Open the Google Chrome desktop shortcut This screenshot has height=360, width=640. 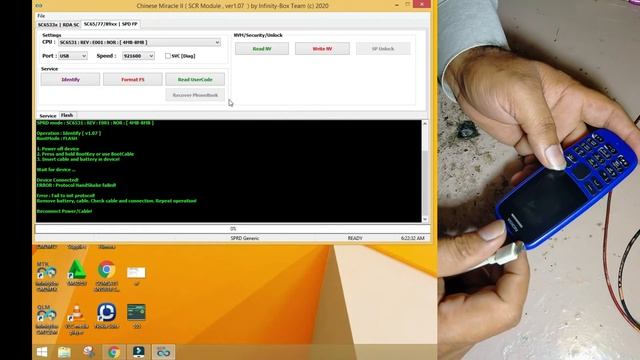(107, 276)
